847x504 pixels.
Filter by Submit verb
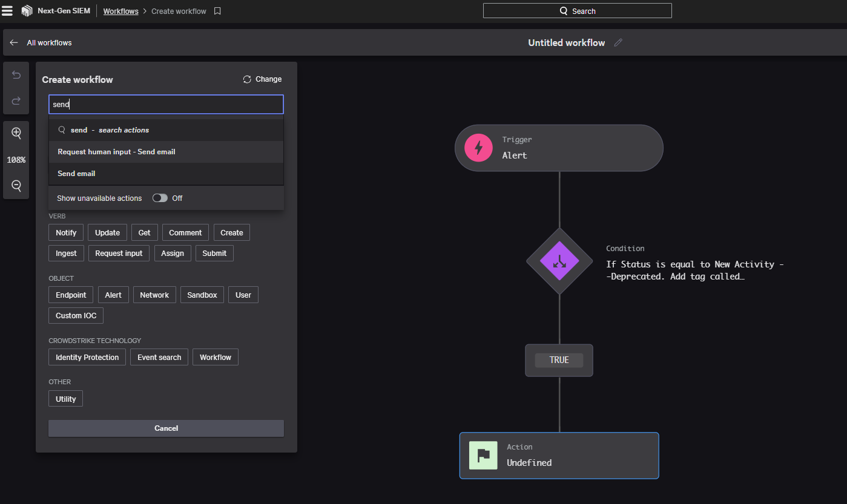tap(214, 254)
